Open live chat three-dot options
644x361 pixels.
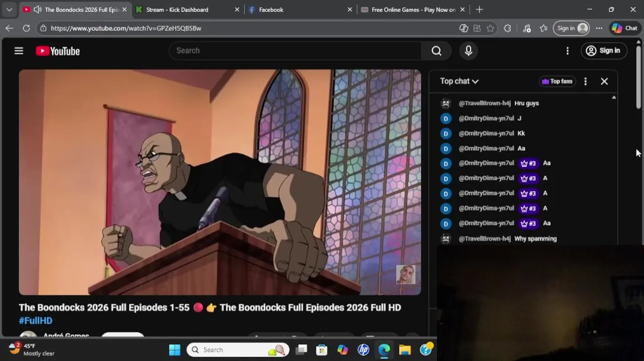pos(585,81)
